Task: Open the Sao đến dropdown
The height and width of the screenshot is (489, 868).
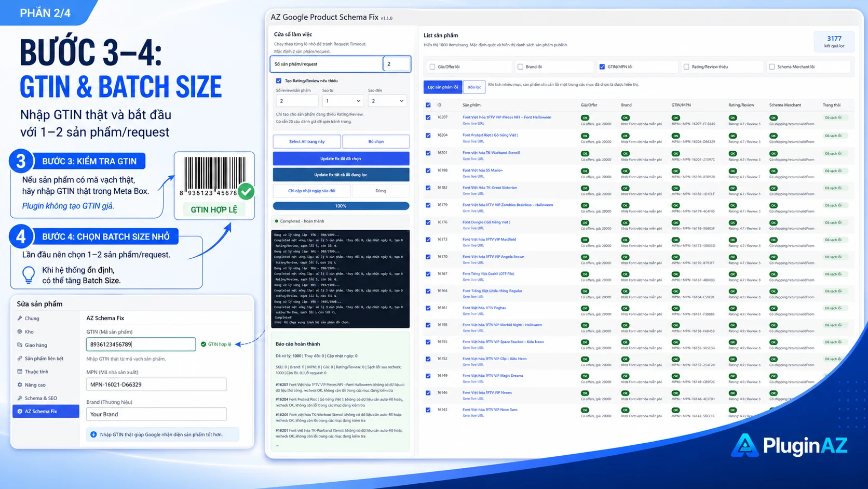Action: tap(387, 101)
